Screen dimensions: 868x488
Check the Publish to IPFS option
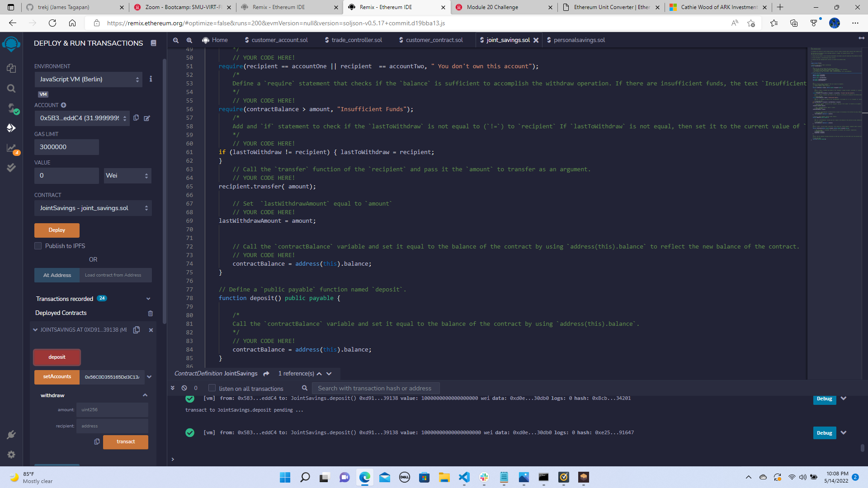[38, 246]
